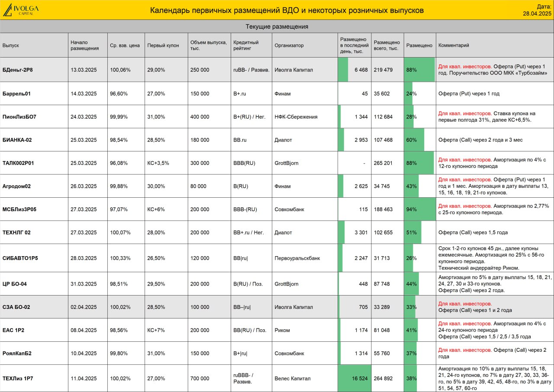Click first coupon value 29,00%
Screen dimensions: 554x392
(156, 70)
